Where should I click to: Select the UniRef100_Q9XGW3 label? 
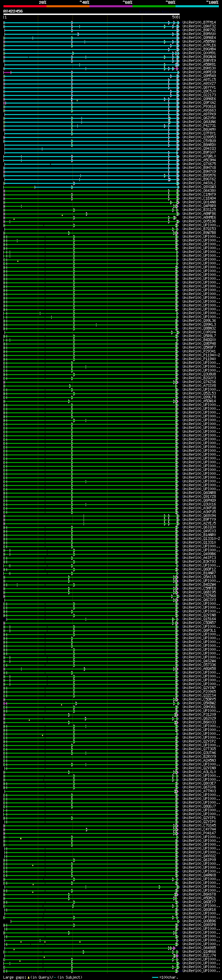(x=199, y=187)
